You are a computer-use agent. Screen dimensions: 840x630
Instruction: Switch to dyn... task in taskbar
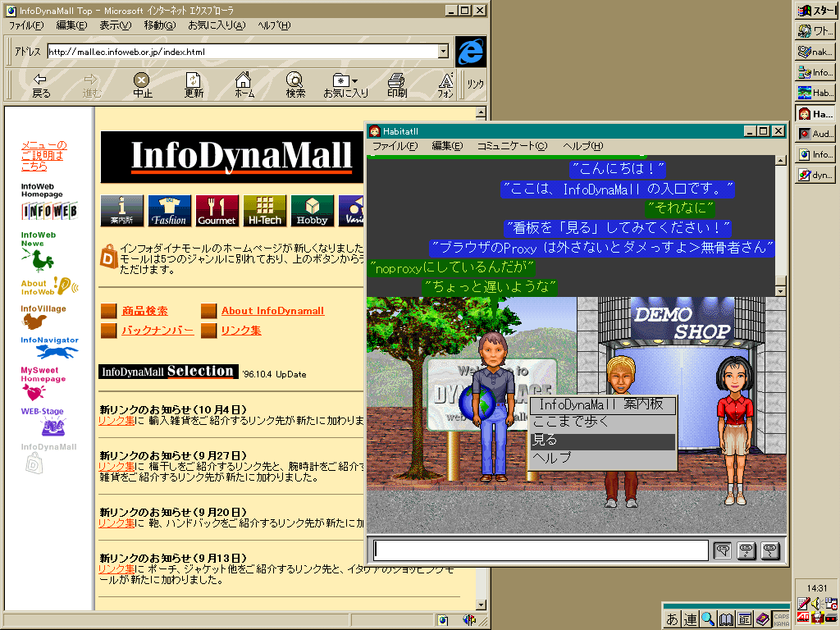point(815,176)
